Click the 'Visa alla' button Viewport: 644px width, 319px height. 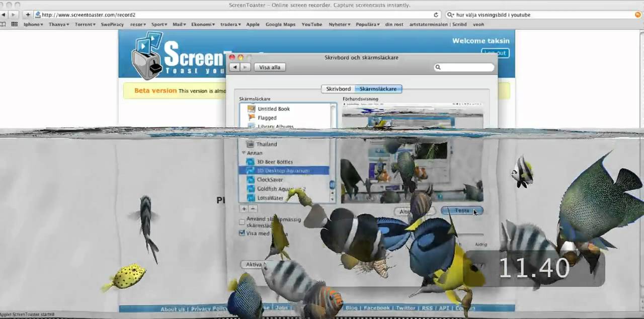(x=270, y=67)
